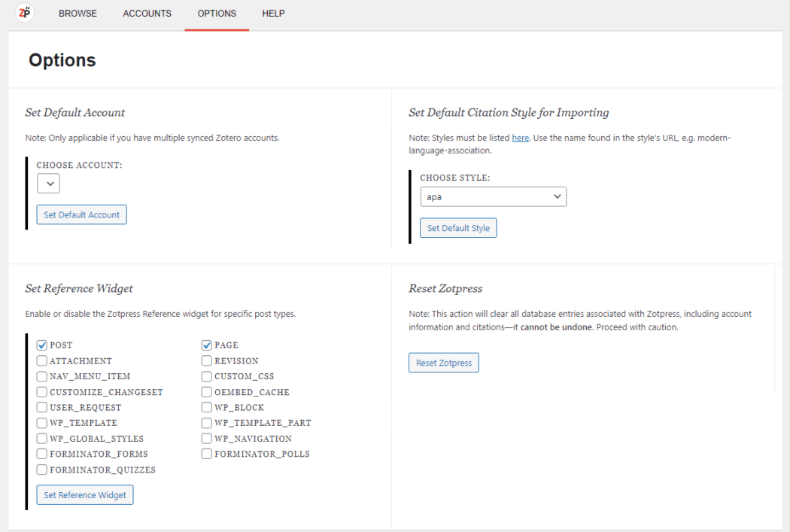
Task: Click the Set Reference Widget button
Action: (x=85, y=495)
